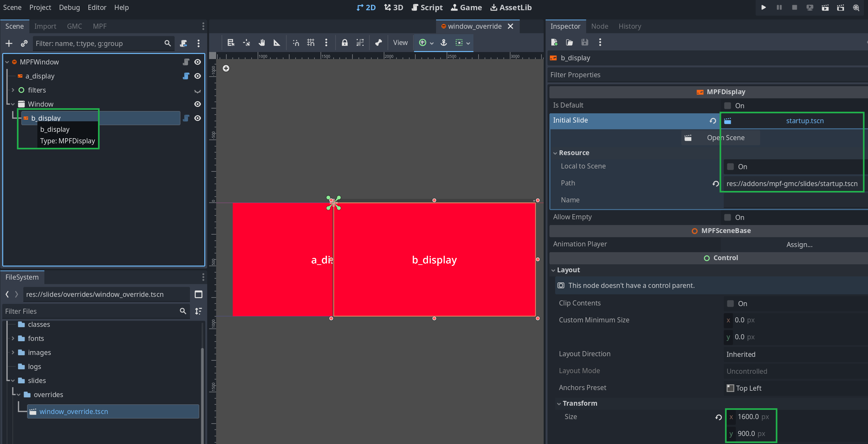The width and height of the screenshot is (868, 444).
Task: Lock the selected node's position
Action: tap(344, 43)
